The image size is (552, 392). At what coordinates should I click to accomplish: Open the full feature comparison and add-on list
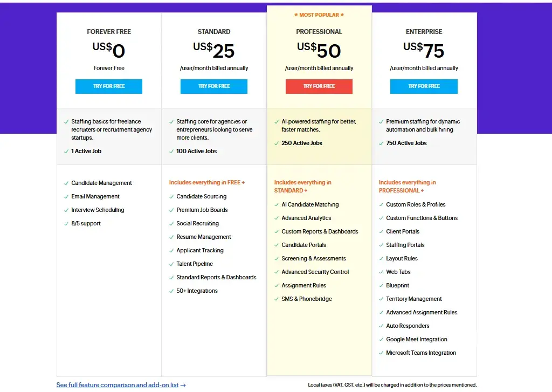pos(118,385)
